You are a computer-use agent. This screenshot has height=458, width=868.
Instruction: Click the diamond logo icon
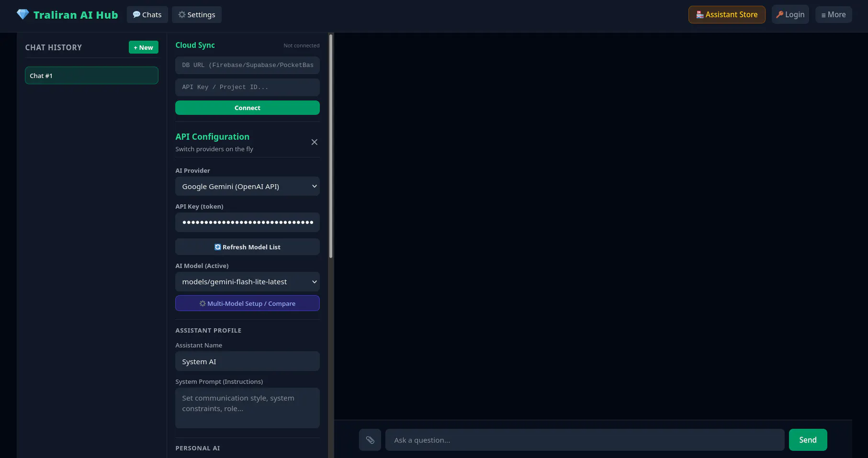coord(23,14)
